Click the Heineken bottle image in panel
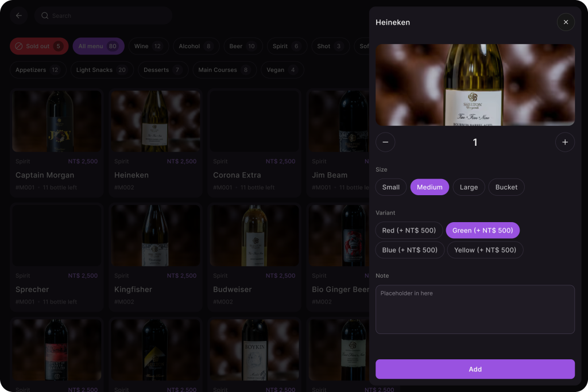Screen dimensions: 588x392 pyautogui.click(x=475, y=85)
